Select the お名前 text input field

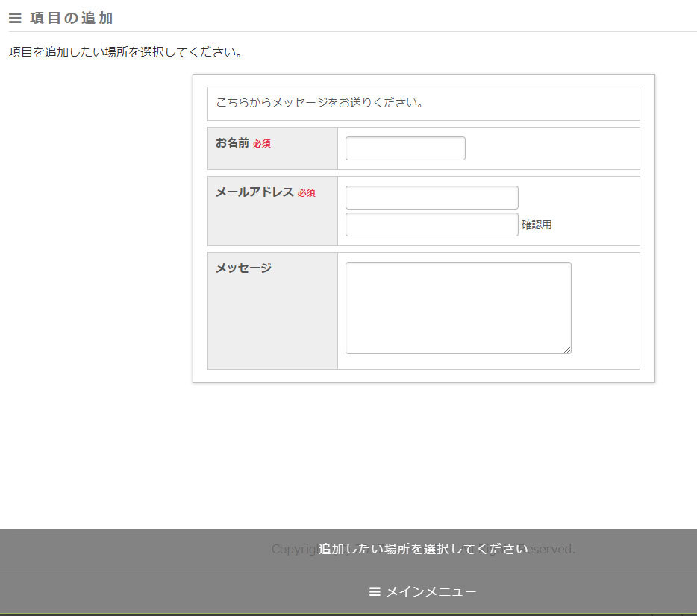click(405, 148)
